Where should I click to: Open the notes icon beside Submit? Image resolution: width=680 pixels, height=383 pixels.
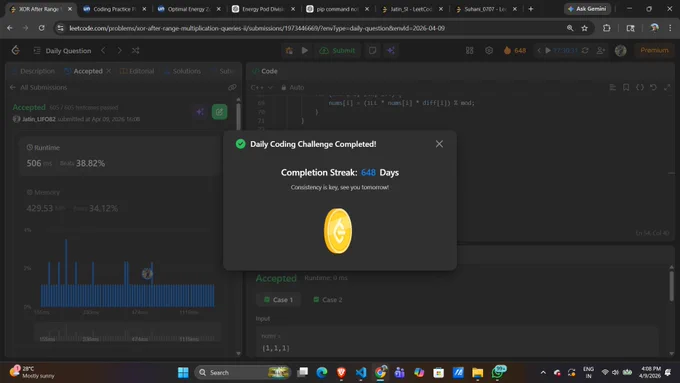[373, 51]
